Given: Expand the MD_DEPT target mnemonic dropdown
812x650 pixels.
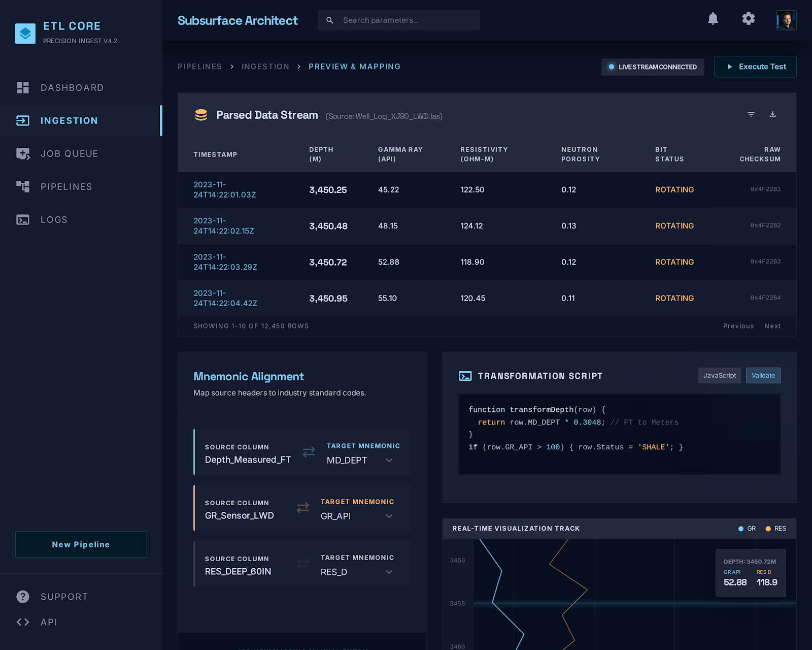Looking at the screenshot, I should coord(389,460).
